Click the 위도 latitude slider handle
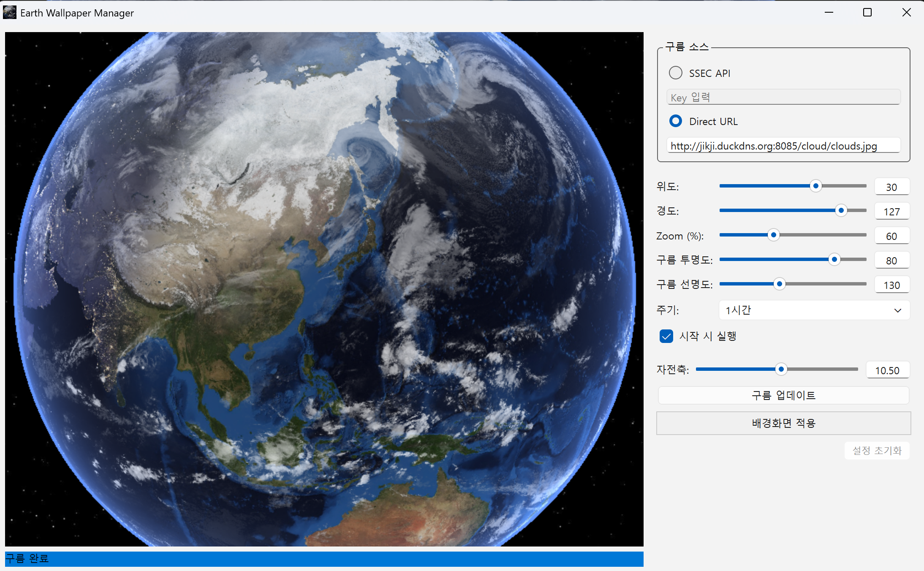Screen dimensions: 924x571 (816, 186)
